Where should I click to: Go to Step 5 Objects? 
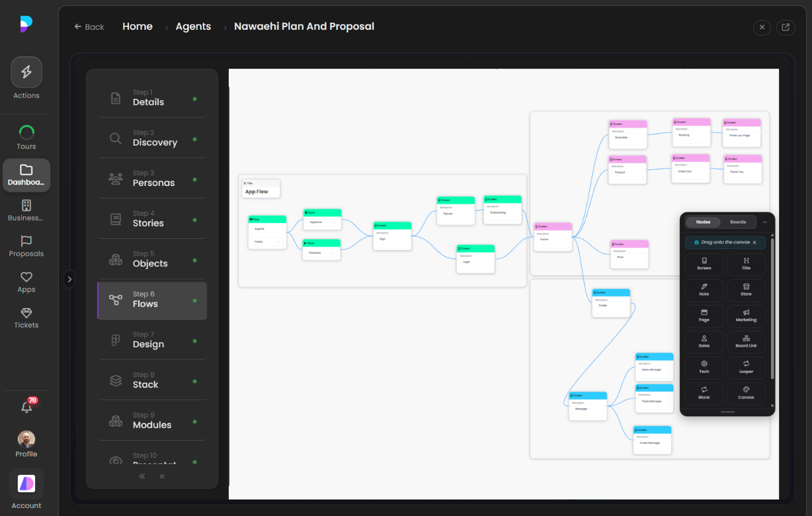click(x=152, y=259)
